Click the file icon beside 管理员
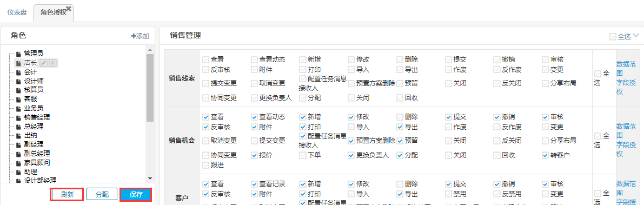This screenshot has height=205, width=644. coord(18,54)
